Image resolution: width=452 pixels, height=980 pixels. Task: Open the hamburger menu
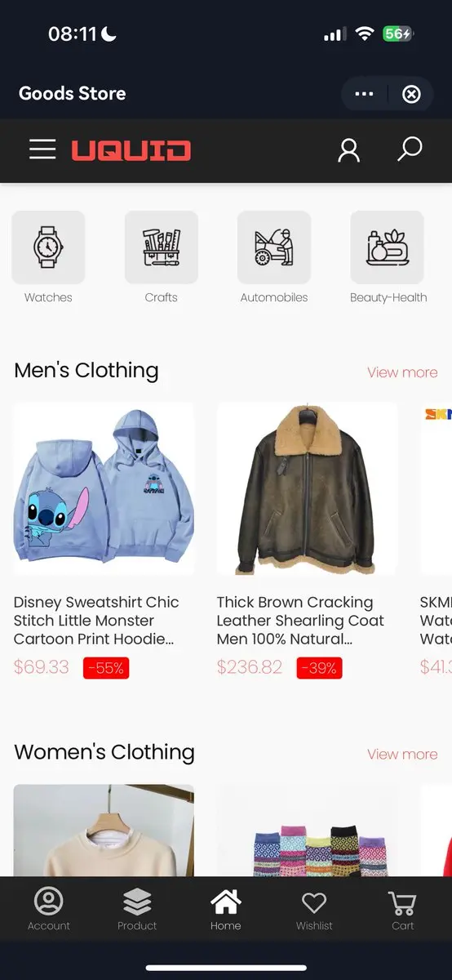(42, 149)
